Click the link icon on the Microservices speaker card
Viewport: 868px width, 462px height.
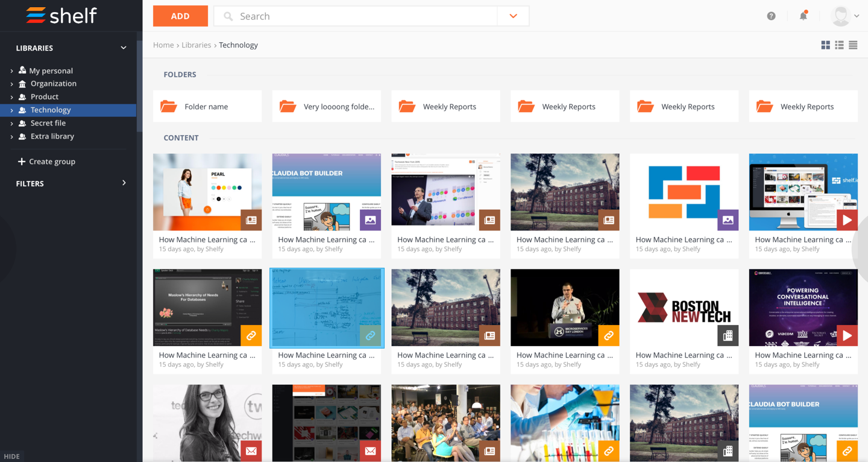click(x=609, y=336)
